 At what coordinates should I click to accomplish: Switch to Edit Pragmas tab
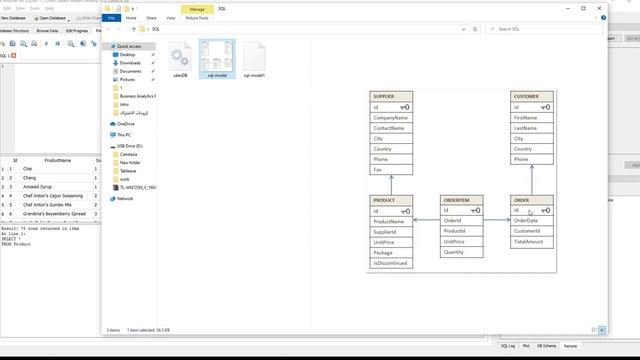[77, 31]
